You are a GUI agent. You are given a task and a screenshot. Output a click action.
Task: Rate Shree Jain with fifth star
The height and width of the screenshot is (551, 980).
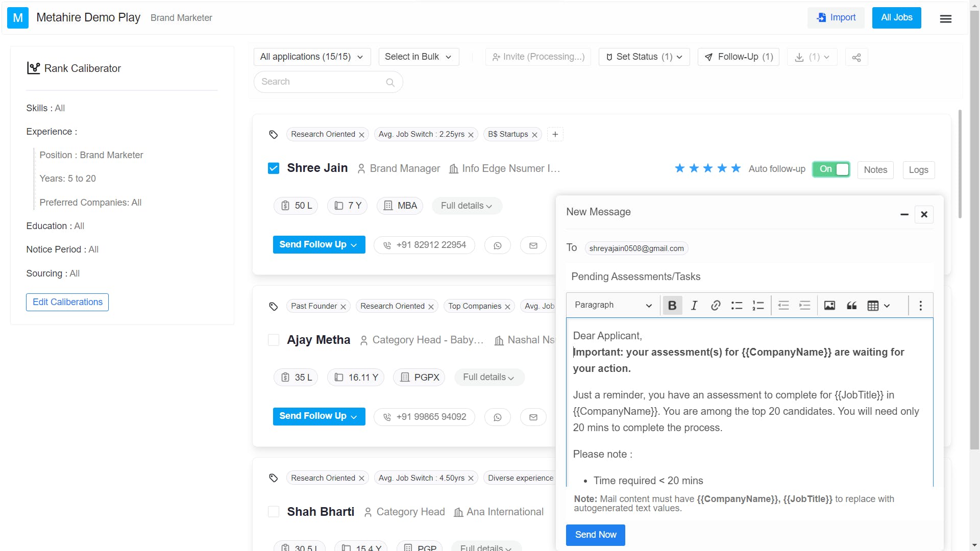[736, 168]
